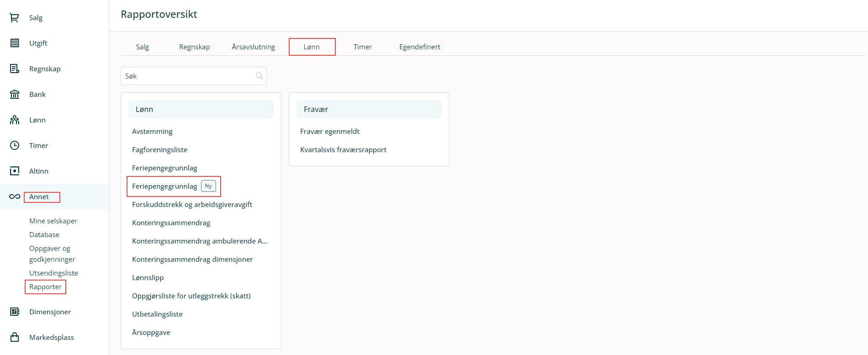Screen dimensions: 868x355
Task: Switch to the Årsavslutning tab
Action: (x=253, y=47)
